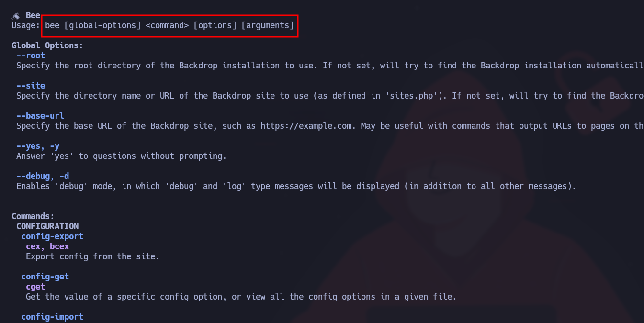Viewport: 644px width, 323px height.
Task: Select the config-export command name
Action: tap(52, 236)
